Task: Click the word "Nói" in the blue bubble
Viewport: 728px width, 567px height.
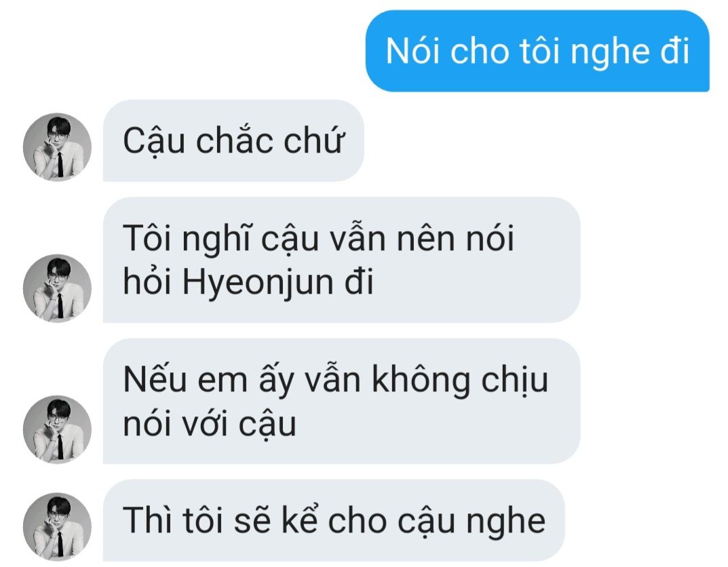Action: (x=413, y=51)
